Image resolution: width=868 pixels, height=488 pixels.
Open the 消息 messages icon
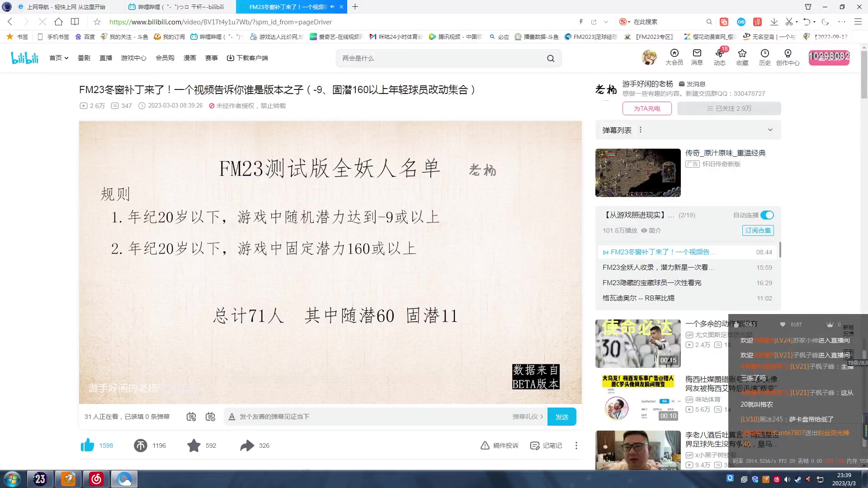[697, 57]
